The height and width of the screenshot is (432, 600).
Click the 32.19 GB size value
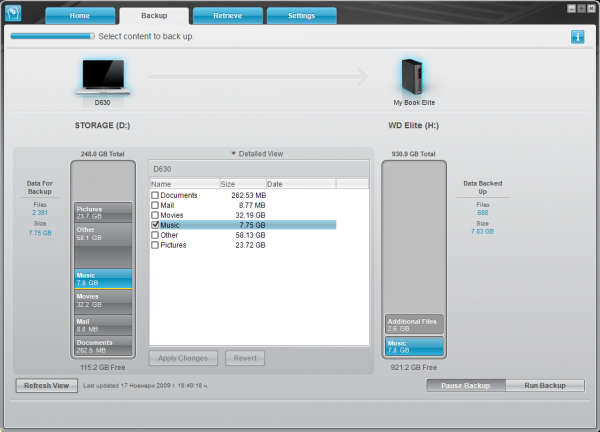250,215
